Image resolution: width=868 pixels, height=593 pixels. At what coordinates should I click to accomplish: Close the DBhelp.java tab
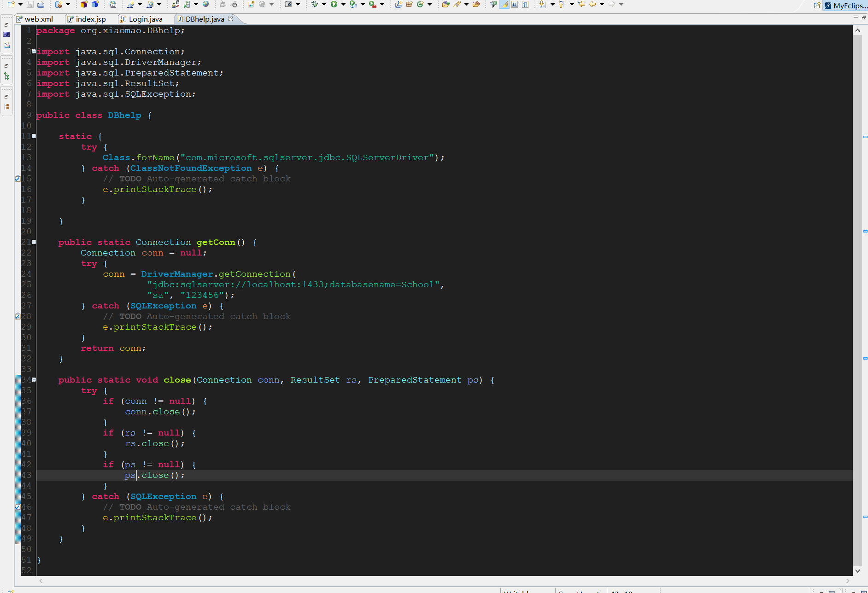point(230,19)
